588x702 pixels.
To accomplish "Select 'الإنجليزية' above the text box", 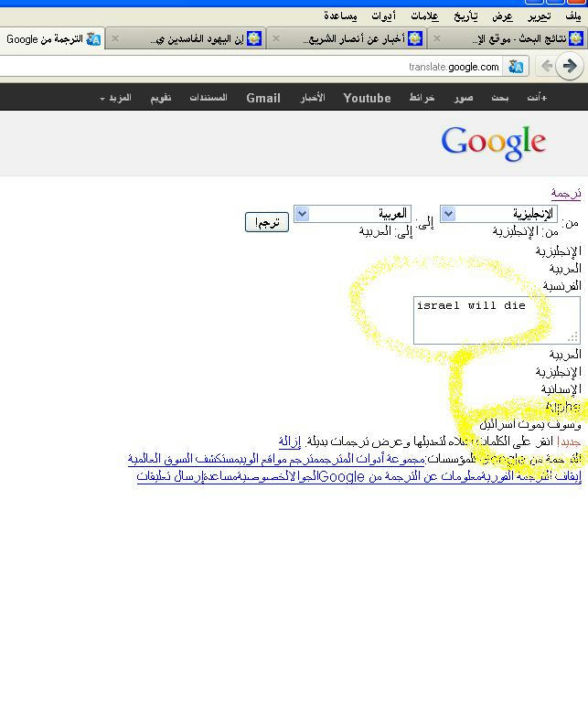I will pyautogui.click(x=559, y=251).
